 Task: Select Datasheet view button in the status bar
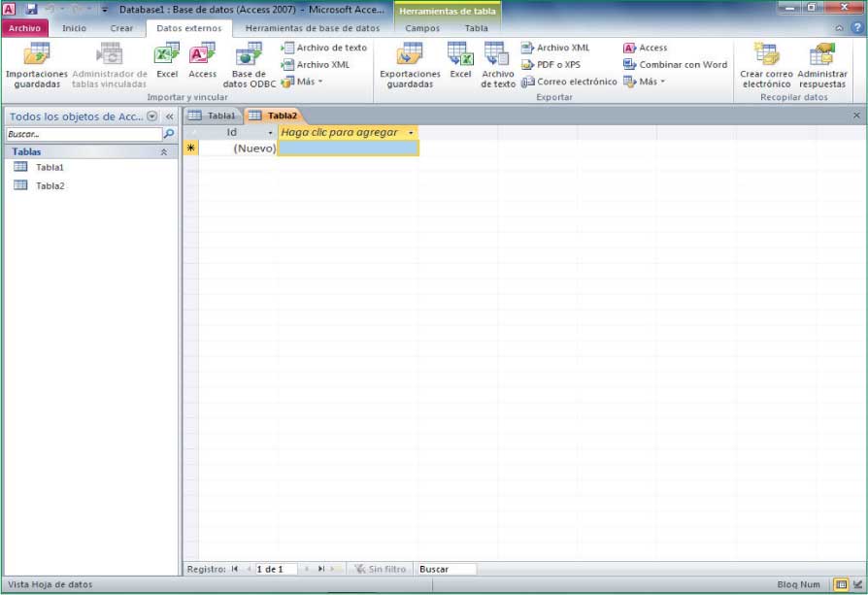[841, 584]
